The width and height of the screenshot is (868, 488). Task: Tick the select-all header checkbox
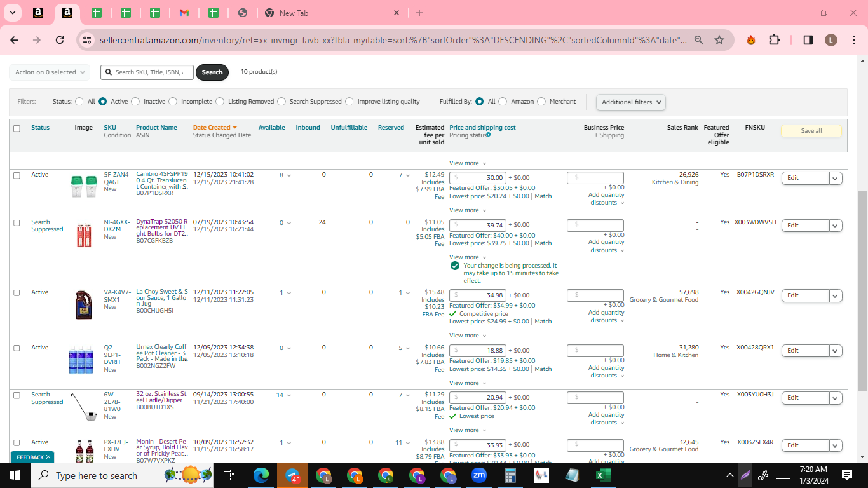coord(17,128)
